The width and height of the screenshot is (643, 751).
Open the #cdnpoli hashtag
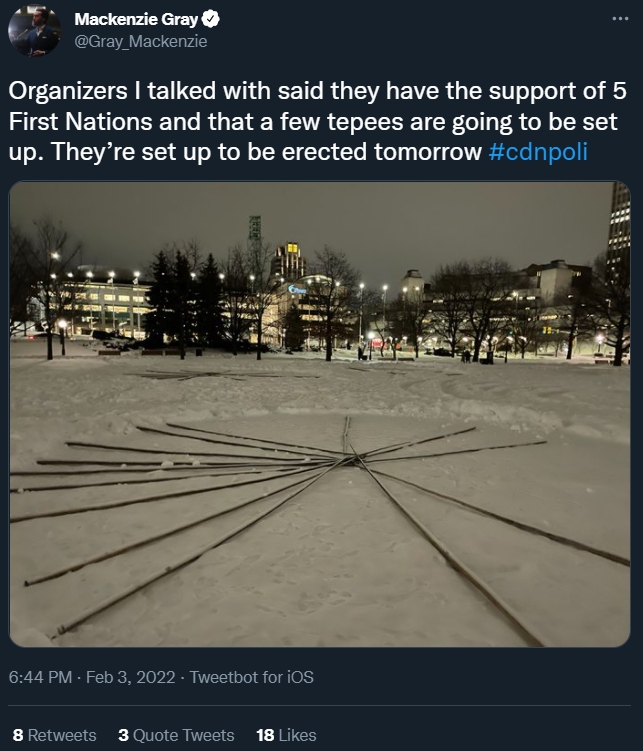pyautogui.click(x=538, y=152)
